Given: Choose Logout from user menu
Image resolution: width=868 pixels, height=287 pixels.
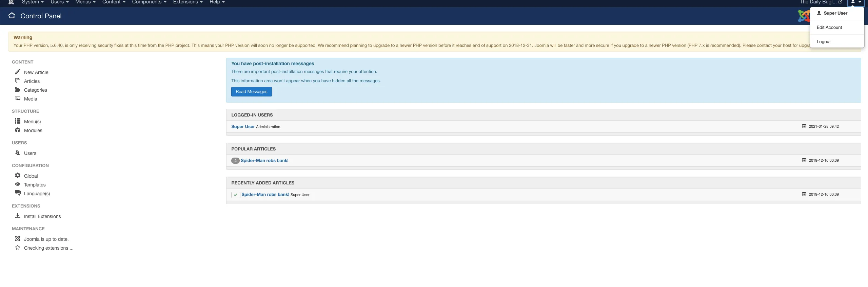Looking at the screenshot, I should point(824,42).
